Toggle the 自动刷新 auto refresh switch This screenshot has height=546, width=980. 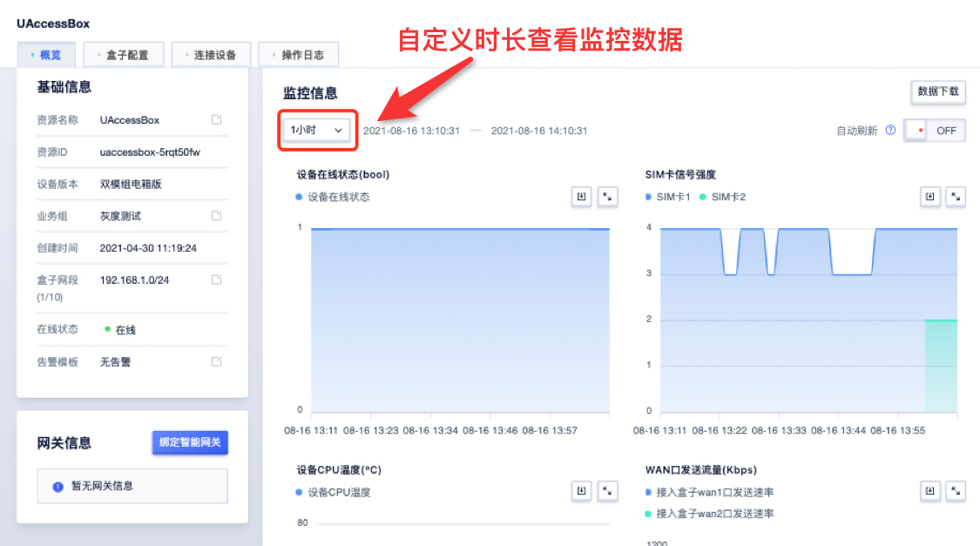tap(935, 131)
